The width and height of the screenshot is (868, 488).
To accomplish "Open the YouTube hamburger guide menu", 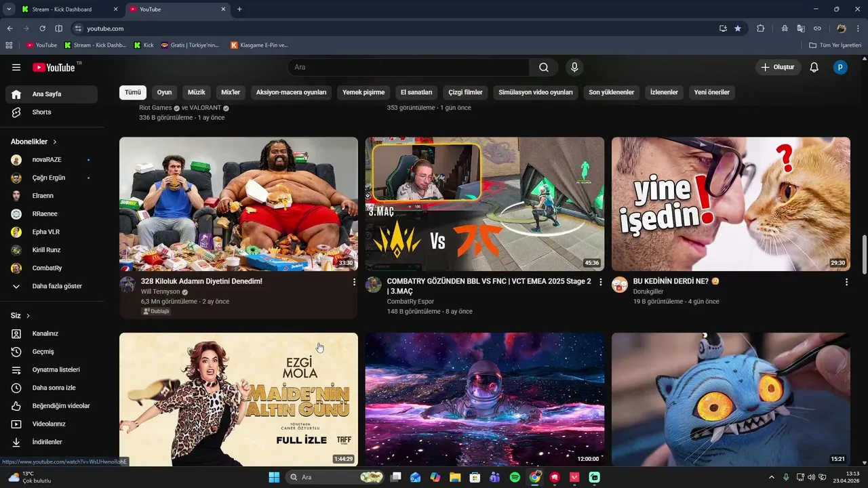I will 16,67.
